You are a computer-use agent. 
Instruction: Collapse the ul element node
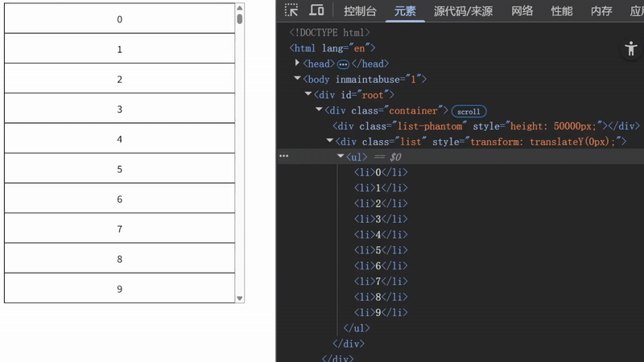[x=340, y=157]
